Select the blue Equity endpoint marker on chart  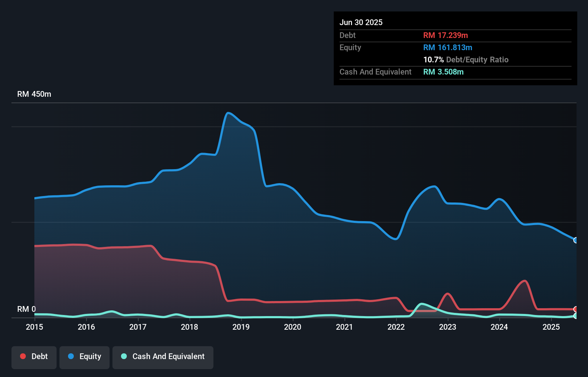[575, 240]
